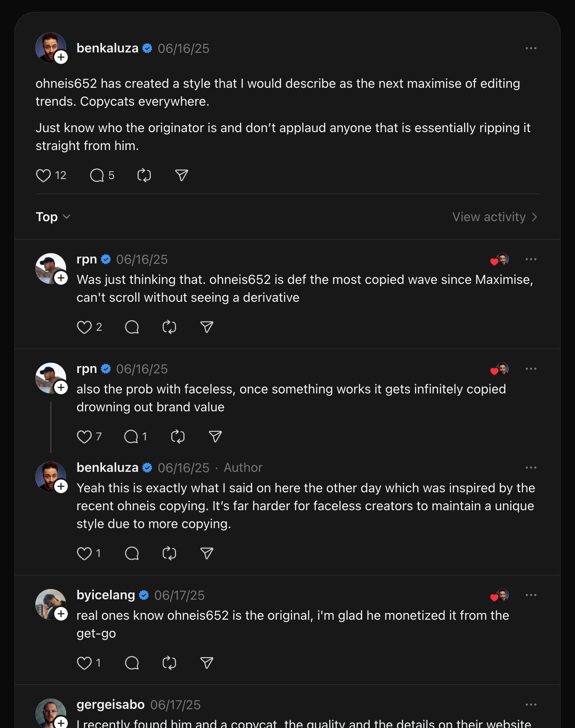Open more options for the main post
Image resolution: width=575 pixels, height=728 pixels.
click(x=531, y=48)
